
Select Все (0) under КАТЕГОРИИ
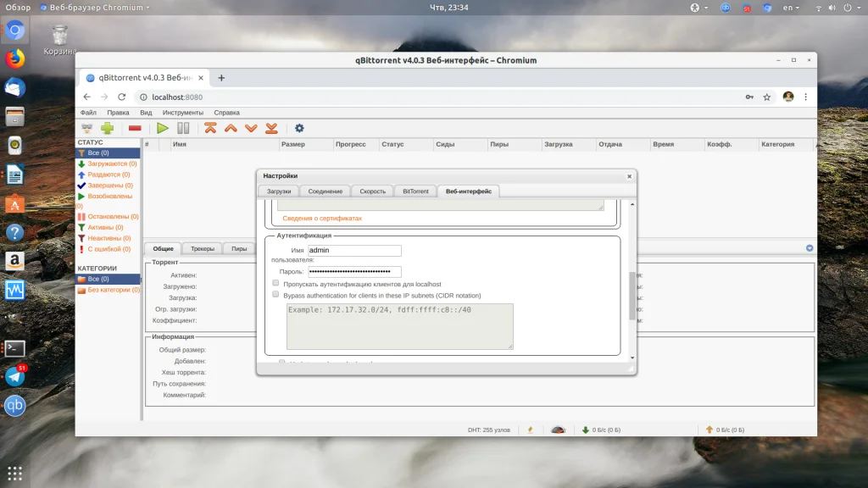coord(108,279)
